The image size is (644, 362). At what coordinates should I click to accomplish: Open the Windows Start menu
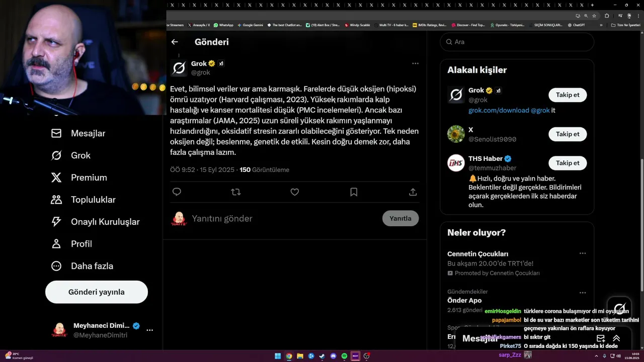point(278,356)
